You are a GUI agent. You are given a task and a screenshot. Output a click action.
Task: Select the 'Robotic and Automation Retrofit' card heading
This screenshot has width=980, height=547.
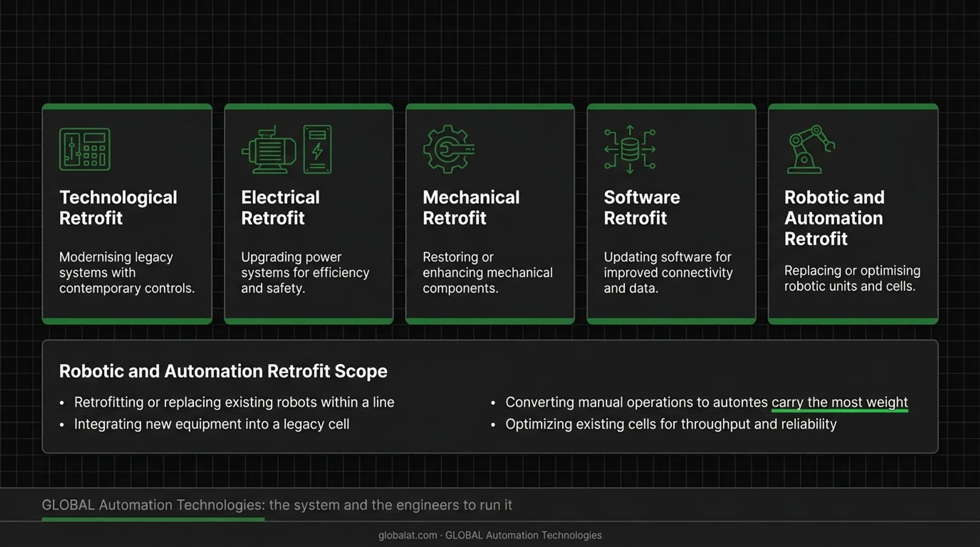(x=834, y=218)
